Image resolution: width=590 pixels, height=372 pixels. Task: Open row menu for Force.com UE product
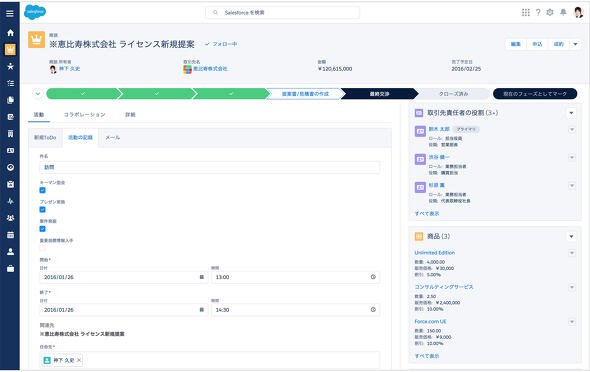tap(572, 322)
